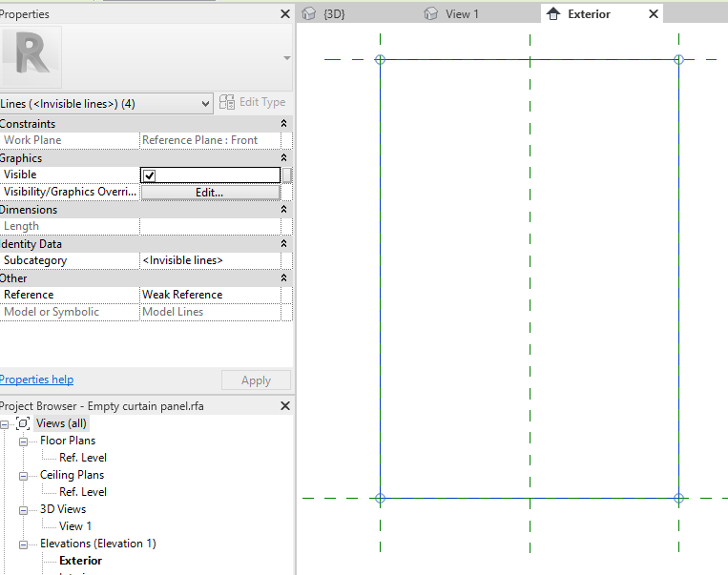Select the Floor Plans label
The width and height of the screenshot is (728, 575).
[68, 441]
